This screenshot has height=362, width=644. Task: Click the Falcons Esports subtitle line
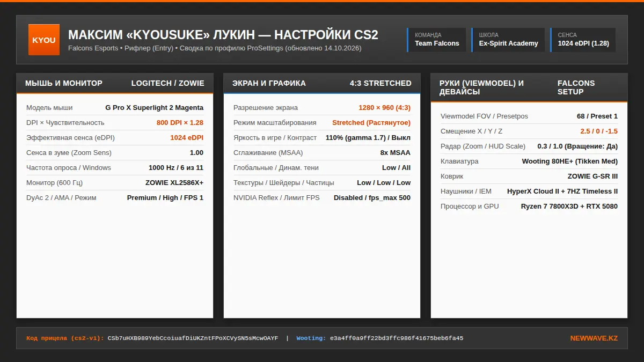coord(215,48)
